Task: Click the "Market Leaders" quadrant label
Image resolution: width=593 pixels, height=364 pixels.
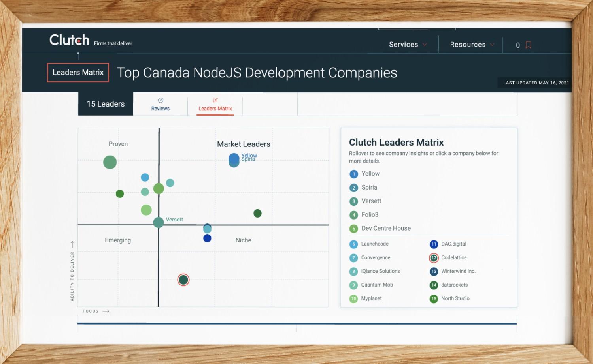Action: click(x=244, y=144)
